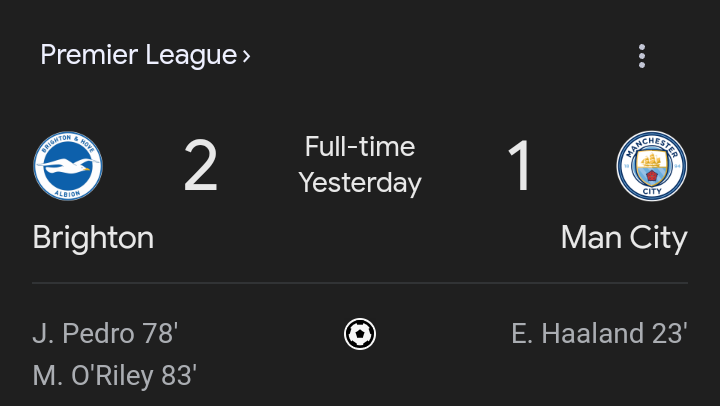Click the chevron next to Premier League
Image resolution: width=720 pixels, height=406 pixels.
pos(247,56)
